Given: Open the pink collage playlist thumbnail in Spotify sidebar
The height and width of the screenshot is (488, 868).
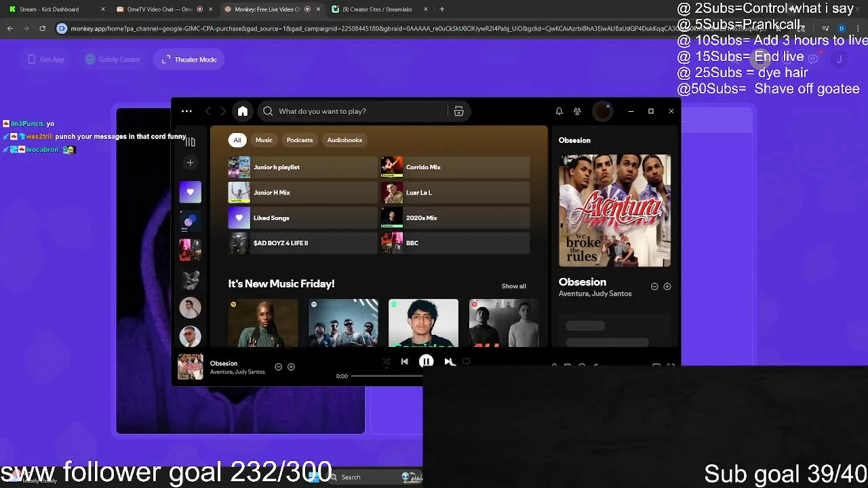Looking at the screenshot, I should (x=190, y=250).
